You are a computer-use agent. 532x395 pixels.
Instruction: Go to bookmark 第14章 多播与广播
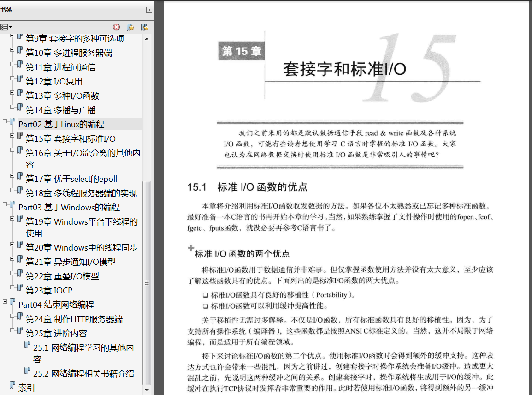point(60,110)
